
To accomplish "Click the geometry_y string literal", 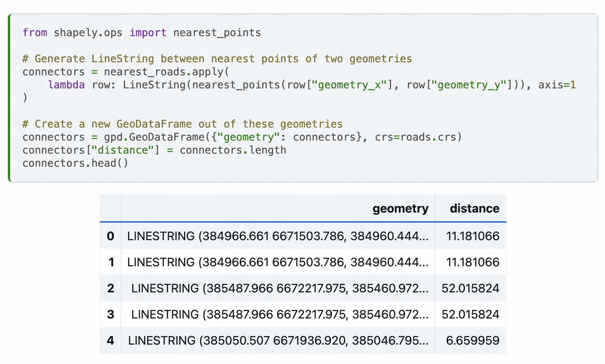I will pyautogui.click(x=470, y=85).
